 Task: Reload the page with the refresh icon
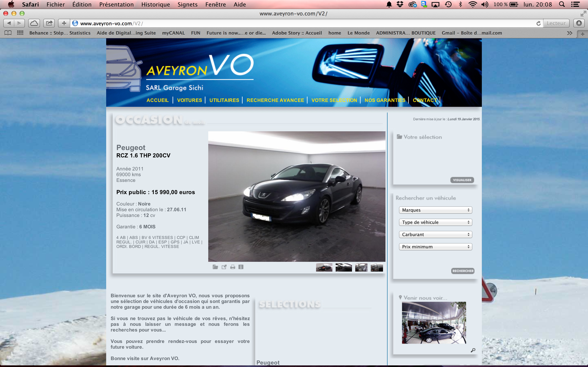(x=538, y=23)
